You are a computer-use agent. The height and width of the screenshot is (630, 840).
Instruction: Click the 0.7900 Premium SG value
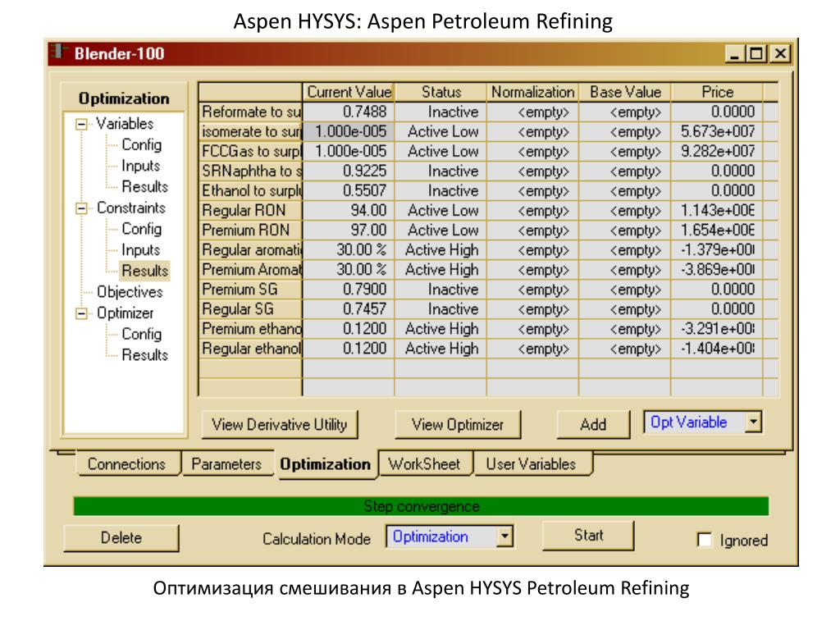pos(349,290)
